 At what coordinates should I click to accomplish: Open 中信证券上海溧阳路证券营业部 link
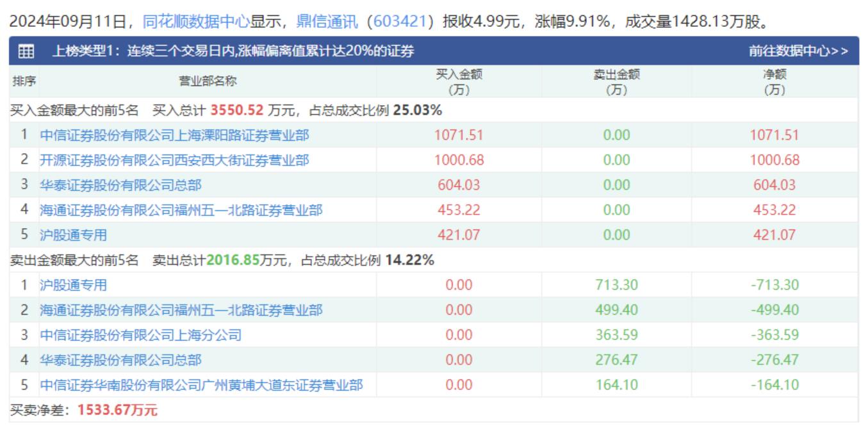point(174,135)
